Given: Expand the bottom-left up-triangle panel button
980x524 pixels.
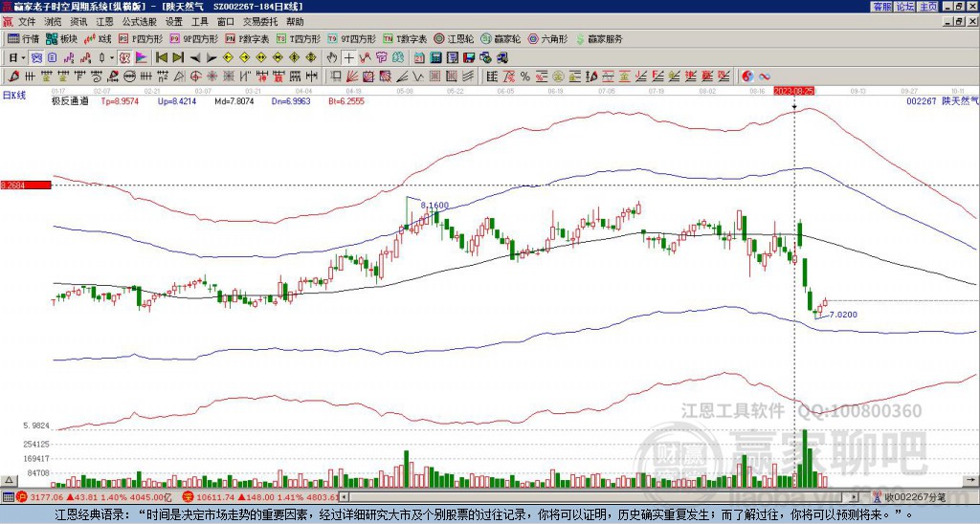Looking at the screenshot, I should pyautogui.click(x=9, y=480).
